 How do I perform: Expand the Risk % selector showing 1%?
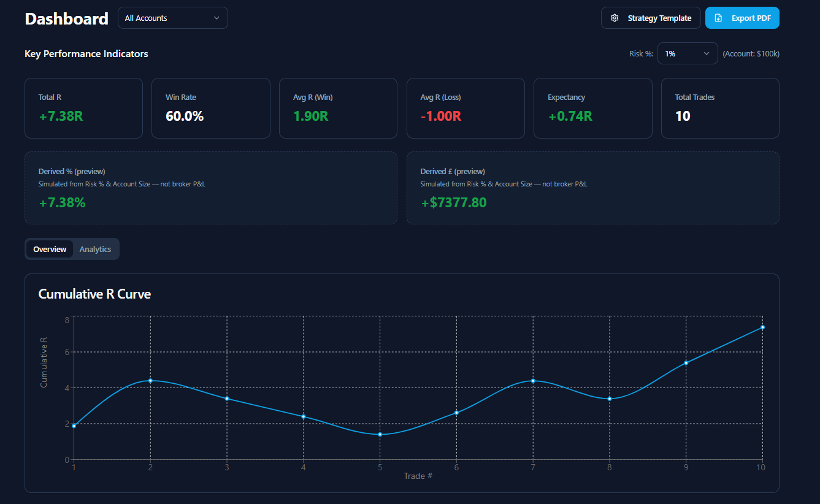tap(688, 53)
